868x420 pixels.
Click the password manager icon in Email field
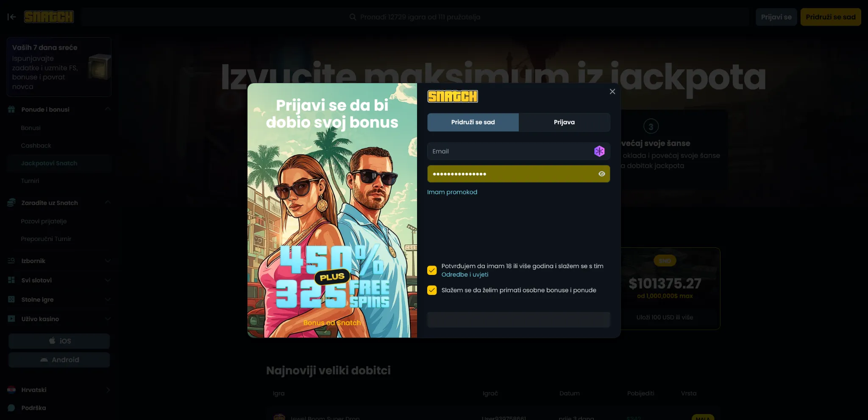[x=599, y=151]
